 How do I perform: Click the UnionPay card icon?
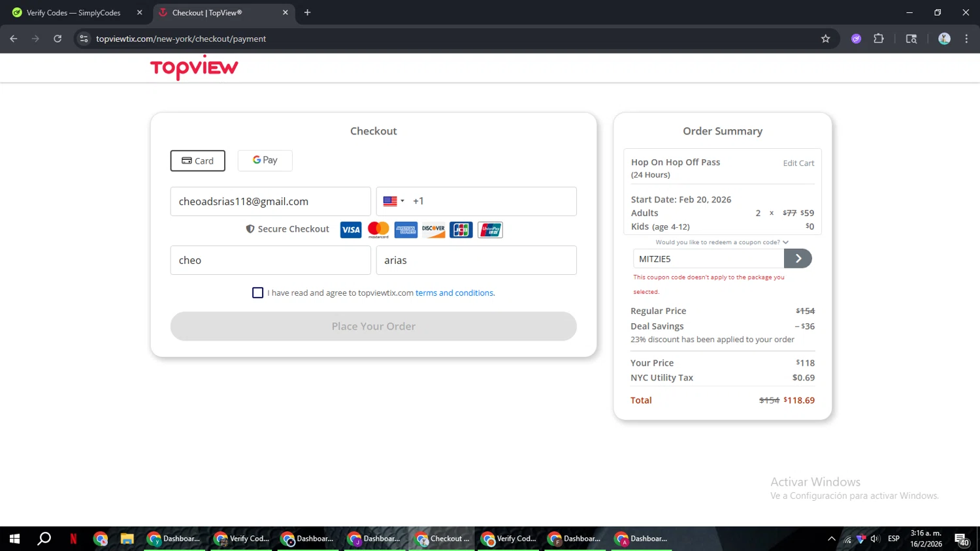pyautogui.click(x=490, y=230)
